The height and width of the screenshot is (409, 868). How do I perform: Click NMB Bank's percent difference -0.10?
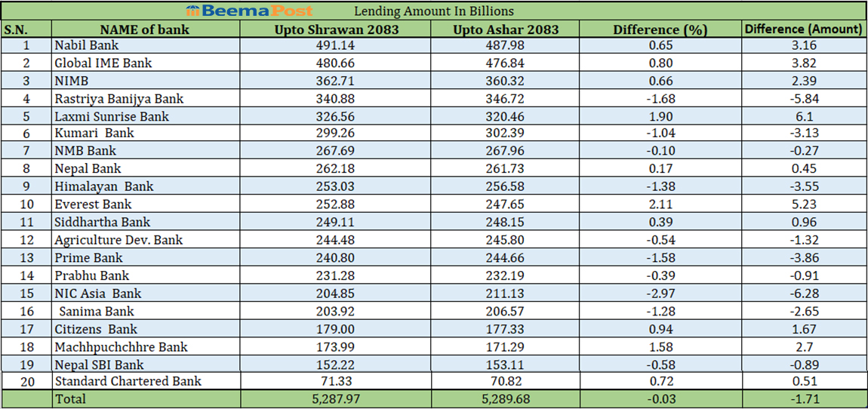click(x=661, y=151)
